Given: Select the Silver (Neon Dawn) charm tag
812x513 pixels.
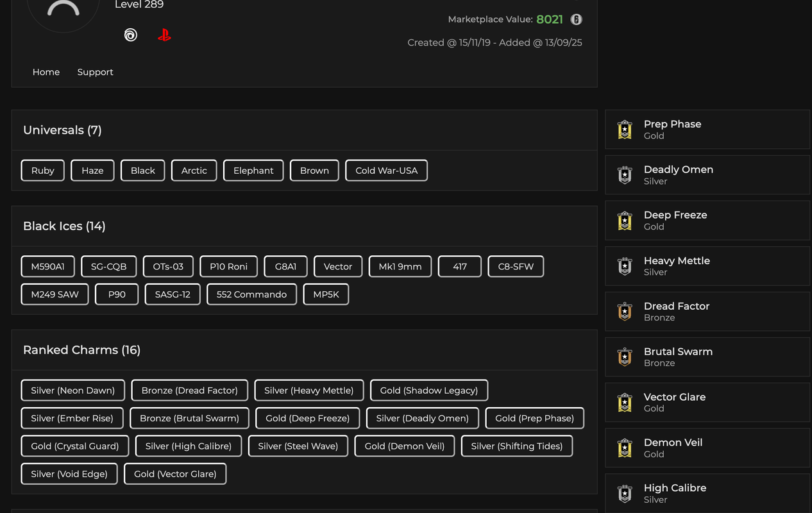Looking at the screenshot, I should pos(73,391).
